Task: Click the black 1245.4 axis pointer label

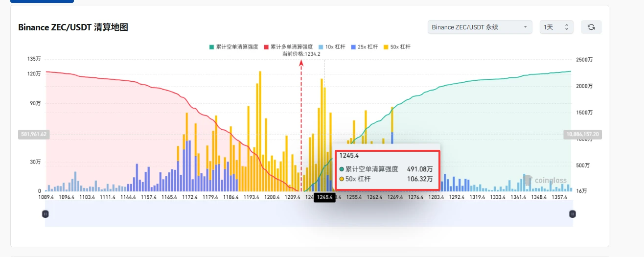Action: 324,197
